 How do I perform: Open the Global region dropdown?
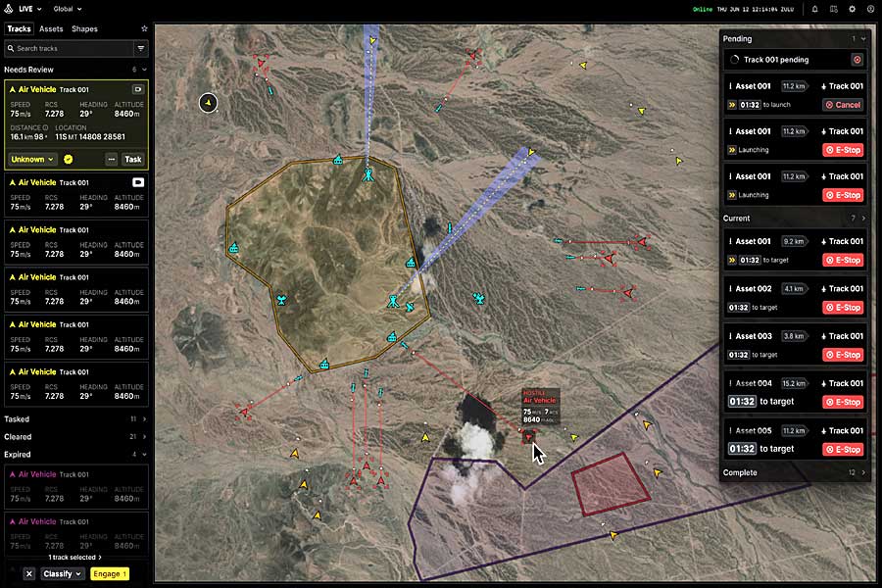(x=68, y=9)
